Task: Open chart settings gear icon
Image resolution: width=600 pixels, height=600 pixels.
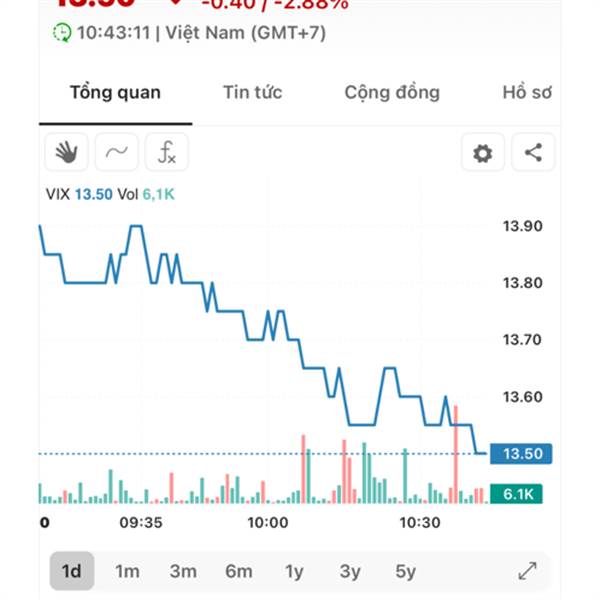Action: point(483,153)
